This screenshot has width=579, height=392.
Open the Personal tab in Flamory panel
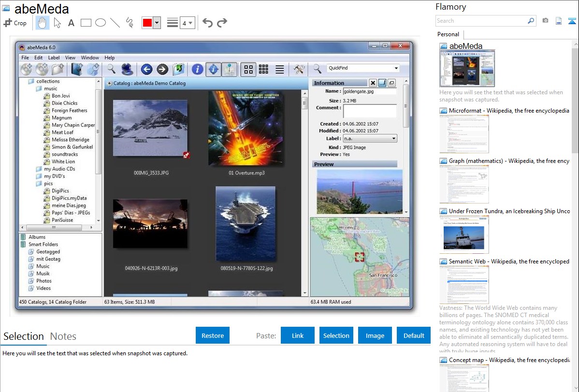click(448, 34)
